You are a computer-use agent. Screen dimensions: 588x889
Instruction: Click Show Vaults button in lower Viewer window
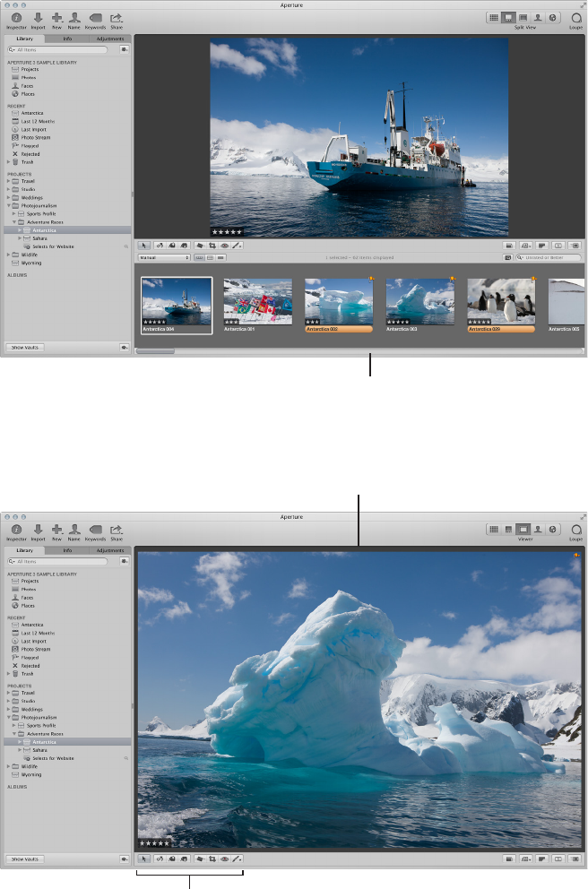25,859
